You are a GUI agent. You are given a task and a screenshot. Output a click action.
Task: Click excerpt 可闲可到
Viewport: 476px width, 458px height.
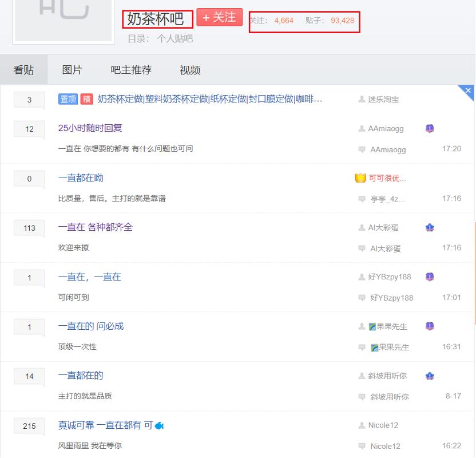[x=73, y=297]
